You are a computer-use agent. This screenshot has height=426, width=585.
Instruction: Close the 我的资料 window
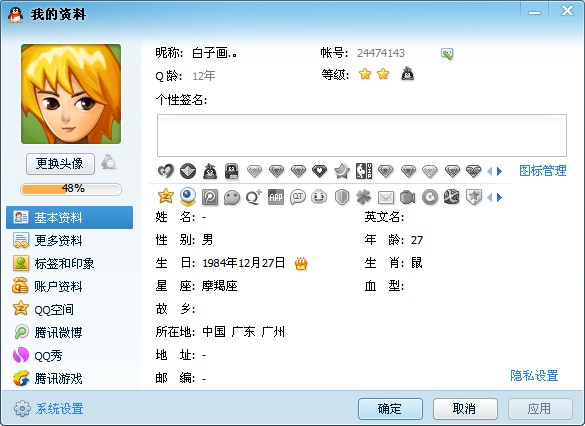click(x=567, y=11)
